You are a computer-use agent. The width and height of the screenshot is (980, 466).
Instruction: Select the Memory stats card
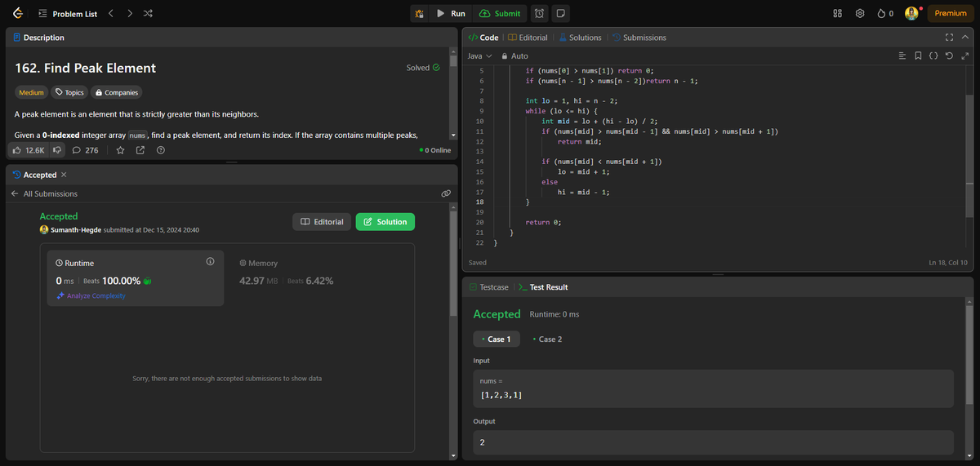click(317, 277)
